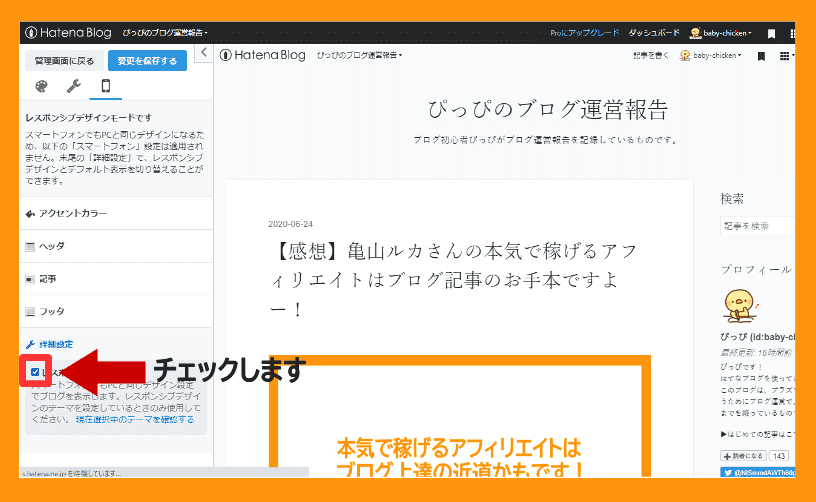816x502 pixels.
Task: Select the palette design theme tab
Action: [41, 86]
